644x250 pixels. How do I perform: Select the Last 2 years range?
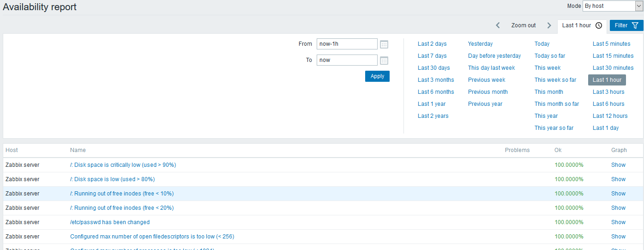click(433, 116)
